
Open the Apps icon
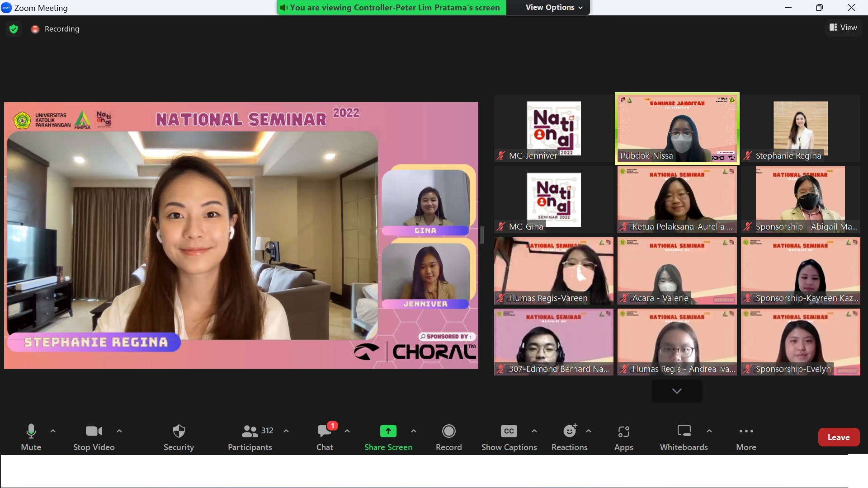[x=623, y=432]
